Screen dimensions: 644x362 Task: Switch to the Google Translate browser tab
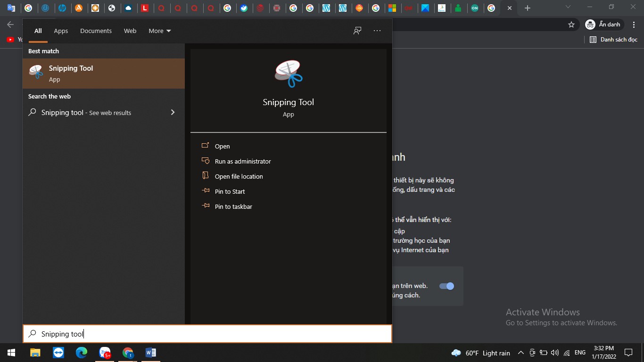click(x=11, y=8)
